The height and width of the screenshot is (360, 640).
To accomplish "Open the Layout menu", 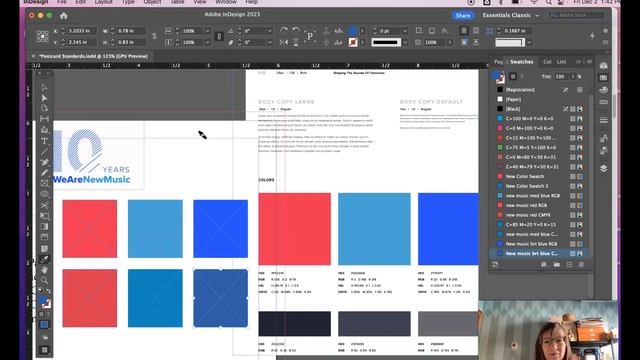I will coord(104,2).
